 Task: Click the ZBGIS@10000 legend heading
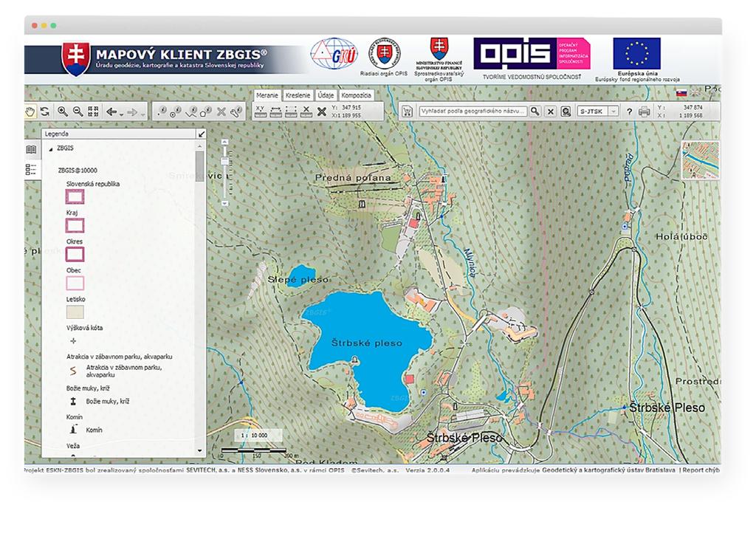[x=77, y=171]
